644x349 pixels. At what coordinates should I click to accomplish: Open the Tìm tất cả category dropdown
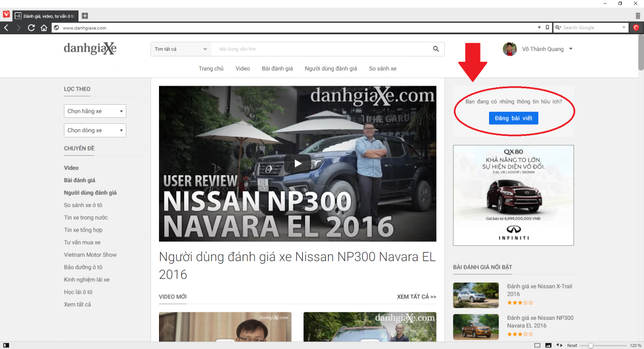point(181,49)
